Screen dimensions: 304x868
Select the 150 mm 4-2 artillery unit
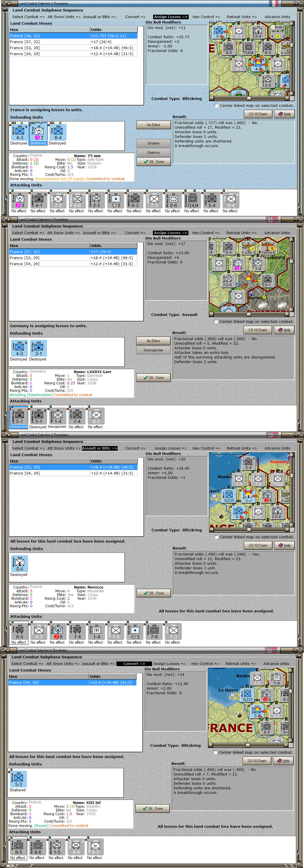[116, 200]
